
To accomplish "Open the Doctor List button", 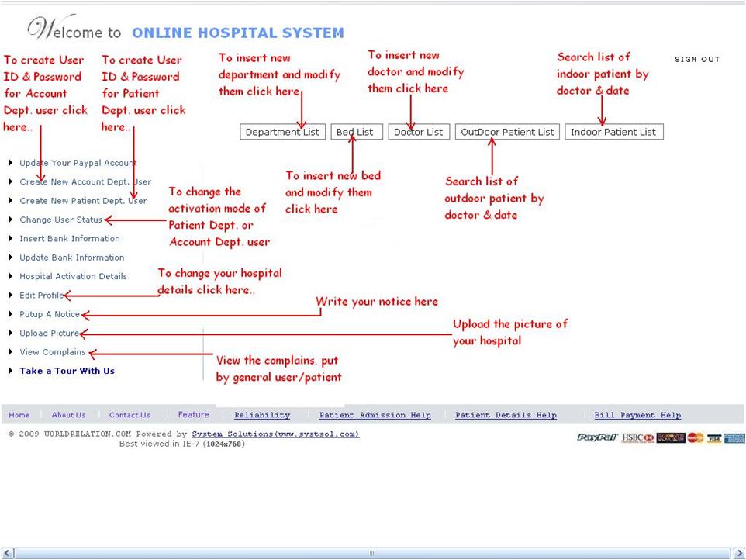I will pyautogui.click(x=419, y=132).
